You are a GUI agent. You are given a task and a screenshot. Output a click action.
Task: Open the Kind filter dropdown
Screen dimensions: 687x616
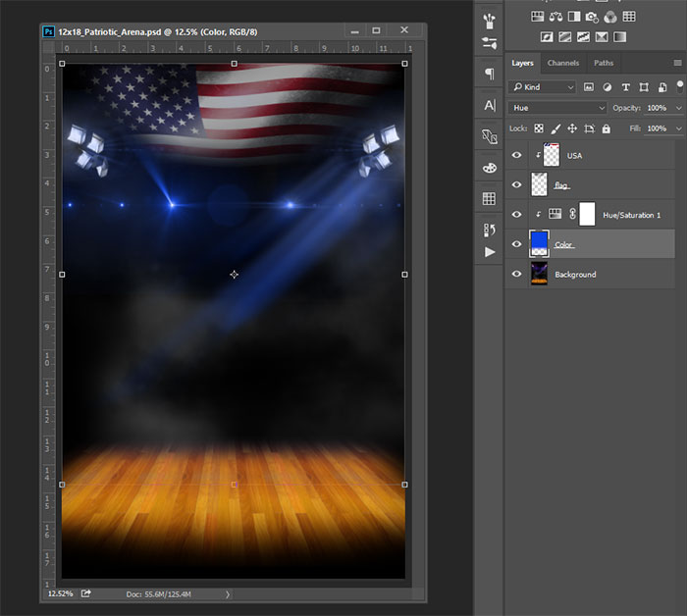542,87
